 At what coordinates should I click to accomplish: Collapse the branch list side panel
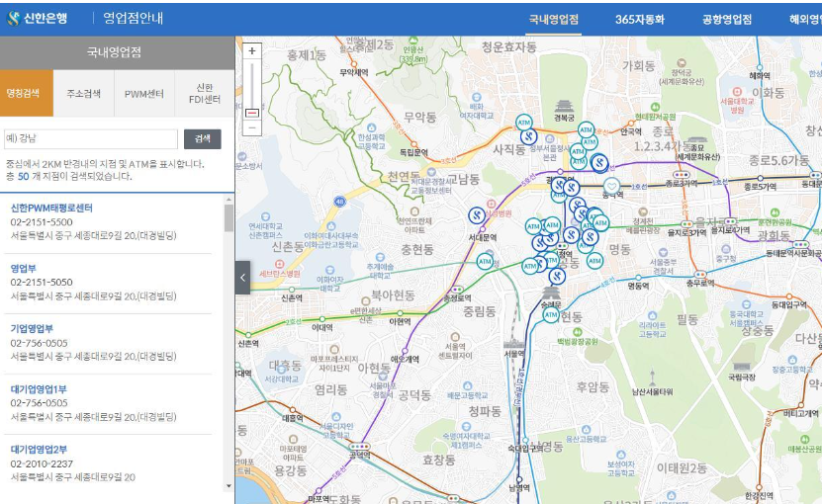click(x=242, y=278)
